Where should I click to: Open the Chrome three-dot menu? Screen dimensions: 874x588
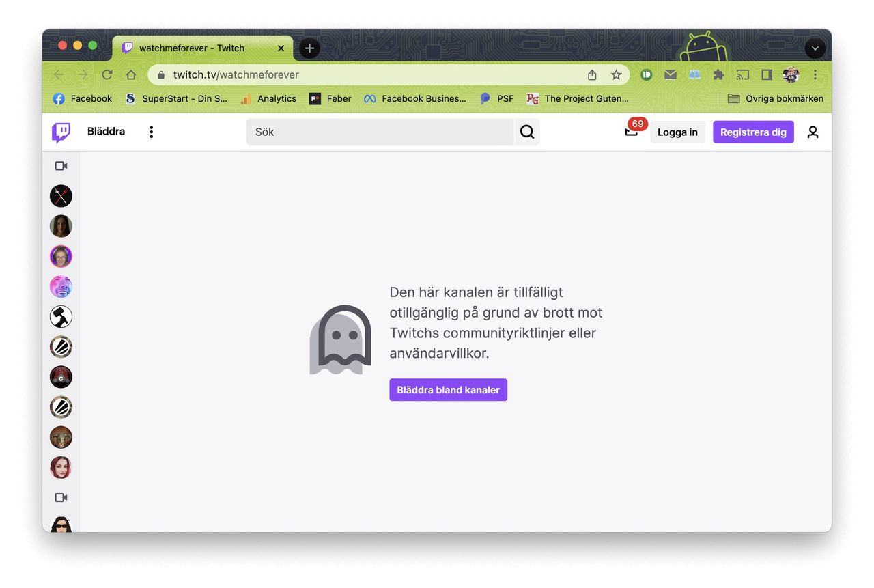pos(815,75)
